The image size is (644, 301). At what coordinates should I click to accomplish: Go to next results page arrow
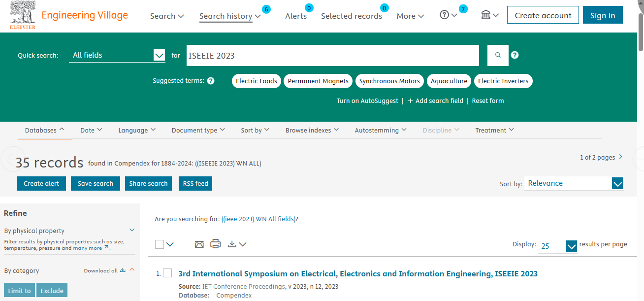620,157
